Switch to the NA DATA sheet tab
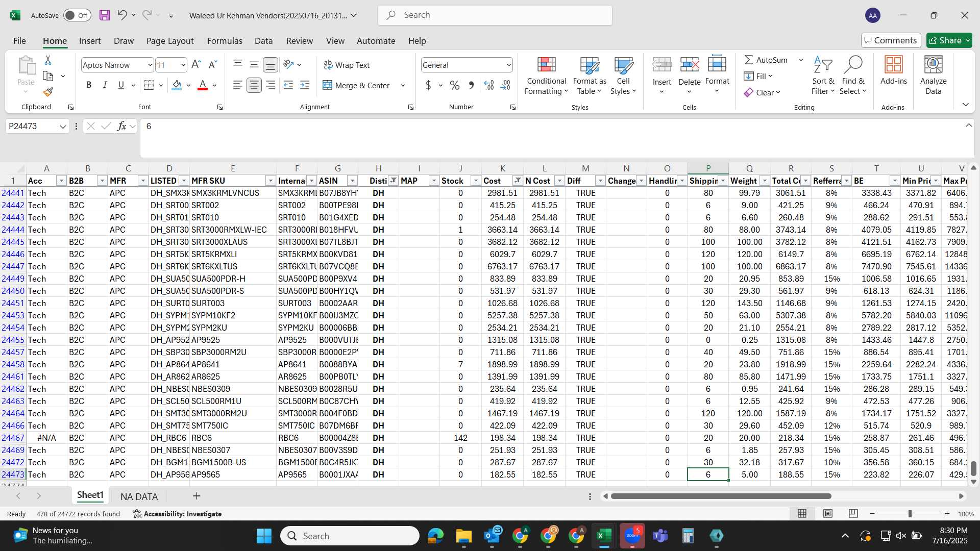This screenshot has height=551, width=980. (x=139, y=496)
